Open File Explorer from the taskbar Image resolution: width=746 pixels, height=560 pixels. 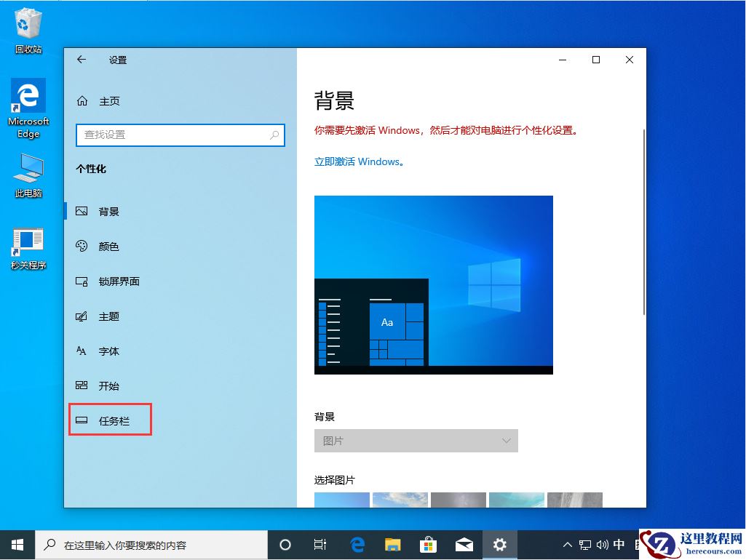[393, 544]
